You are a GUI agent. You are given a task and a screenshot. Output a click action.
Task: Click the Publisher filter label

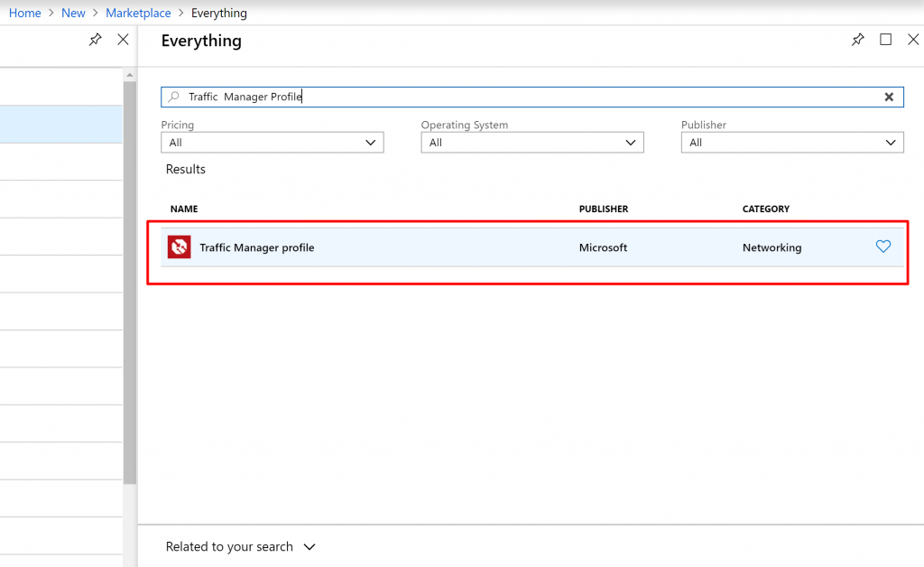(x=704, y=125)
